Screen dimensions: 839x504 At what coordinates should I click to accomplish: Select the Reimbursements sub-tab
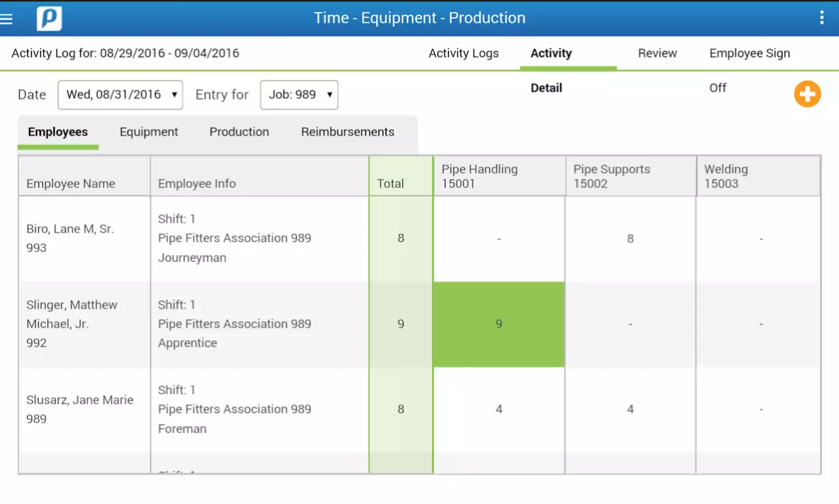[347, 132]
